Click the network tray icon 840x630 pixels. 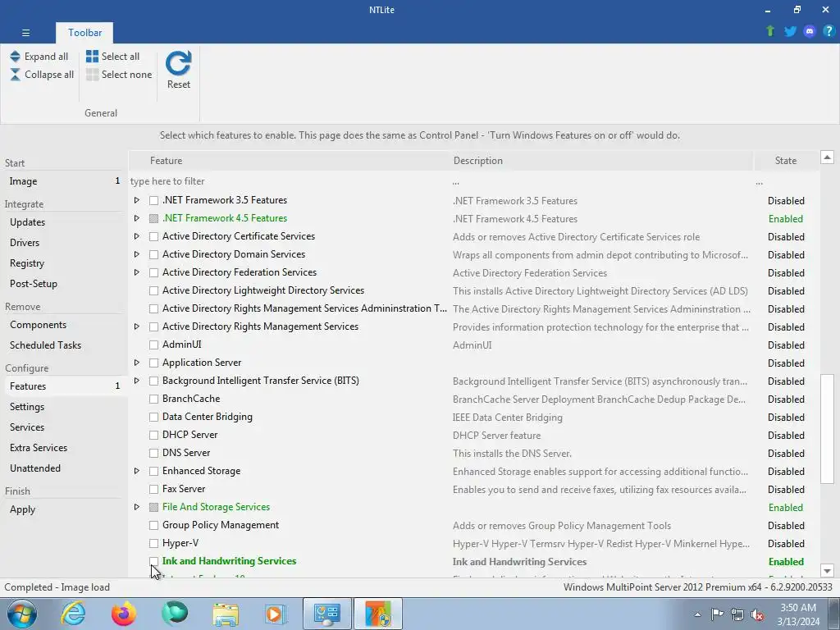[x=737, y=614]
